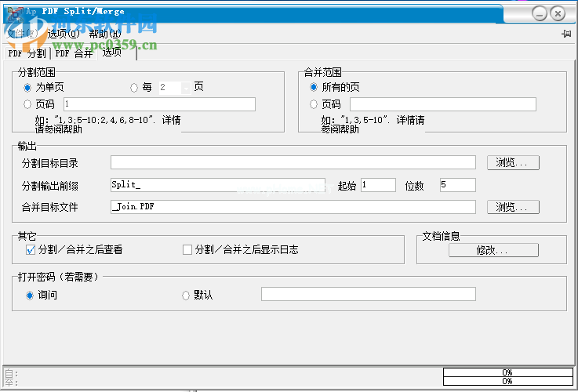Open the 帮助(H) menu
The width and height of the screenshot is (578, 392).
tap(105, 34)
